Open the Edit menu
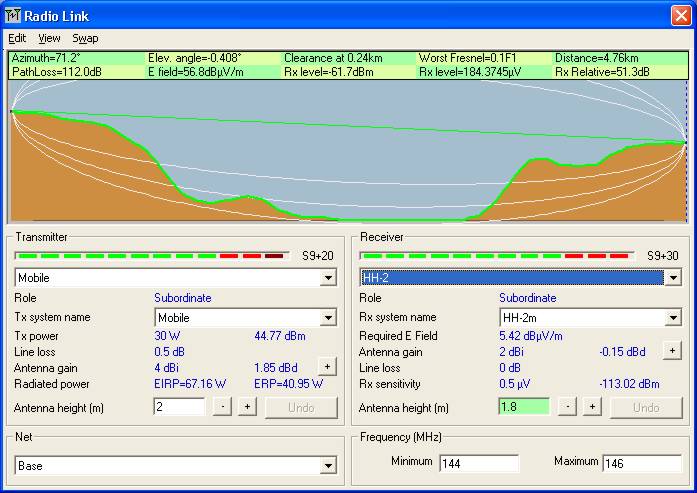This screenshot has width=697, height=493. [x=17, y=39]
